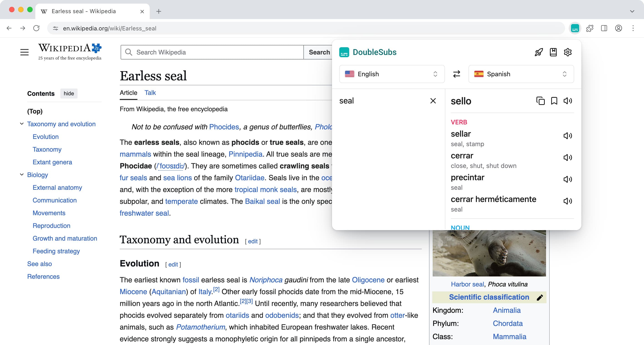Open the browser profile account icon
Screen dimensions: 644x345
coord(619,28)
